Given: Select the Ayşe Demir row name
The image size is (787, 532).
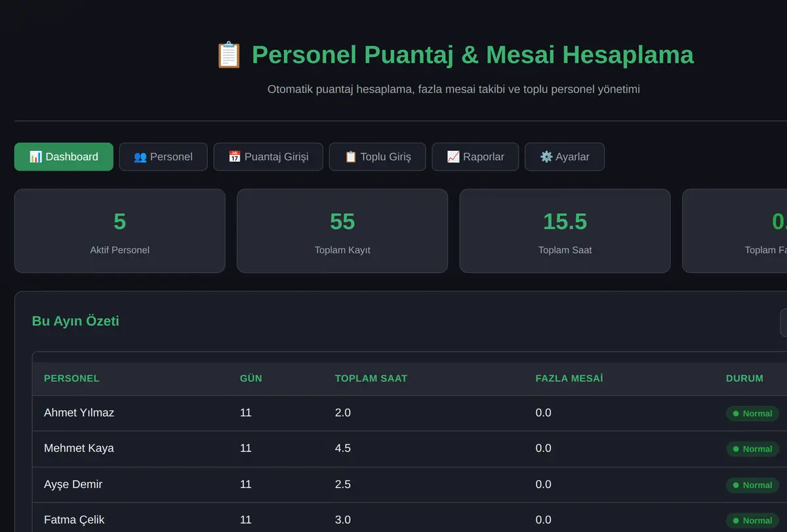Looking at the screenshot, I should [x=73, y=484].
